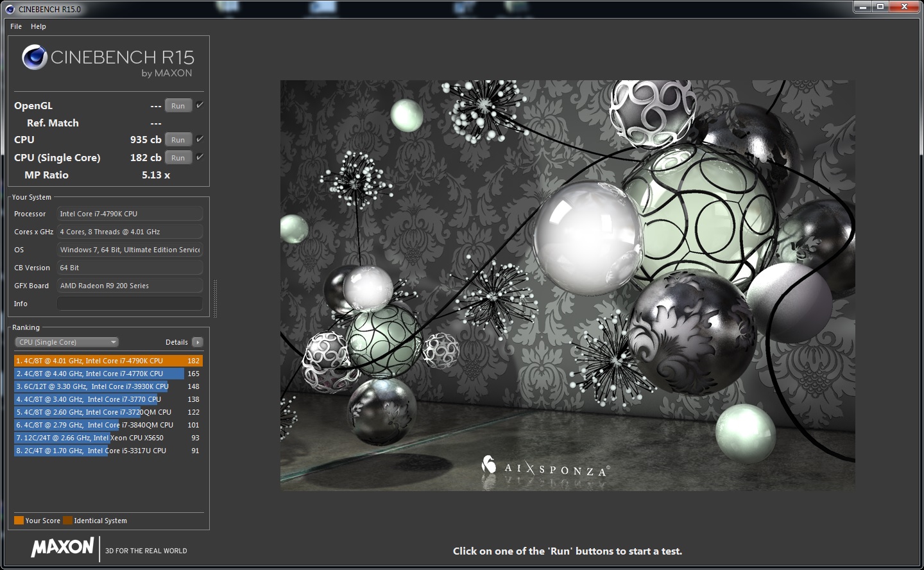Click the OS field Windows 7

[x=130, y=250]
